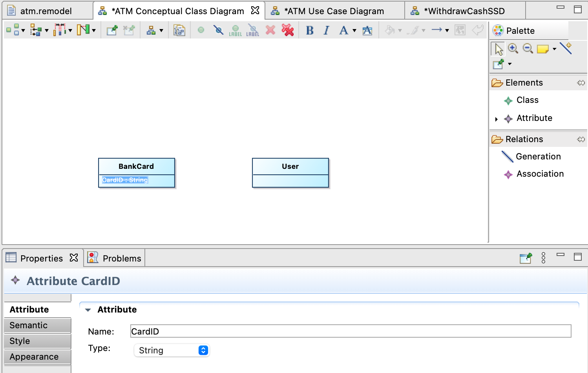The image size is (588, 373).
Task: Close the ATM Conceptual Class Diagram tab
Action: (x=255, y=10)
